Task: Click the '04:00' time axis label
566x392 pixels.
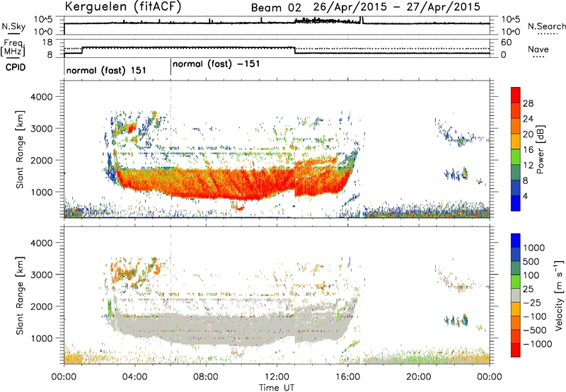Action: click(134, 377)
